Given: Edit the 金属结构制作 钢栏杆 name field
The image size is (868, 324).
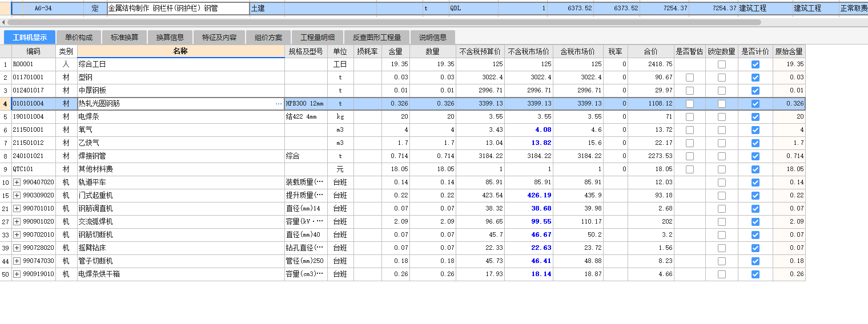Looking at the screenshot, I should (178, 9).
